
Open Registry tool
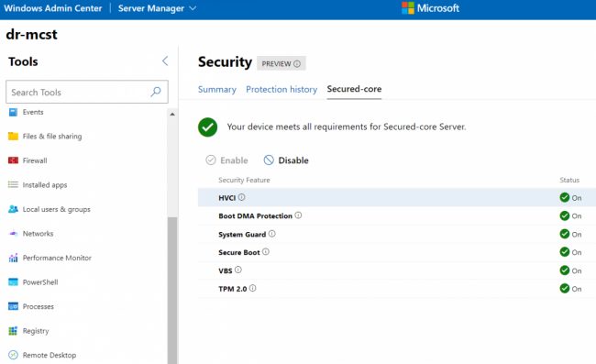[36, 331]
